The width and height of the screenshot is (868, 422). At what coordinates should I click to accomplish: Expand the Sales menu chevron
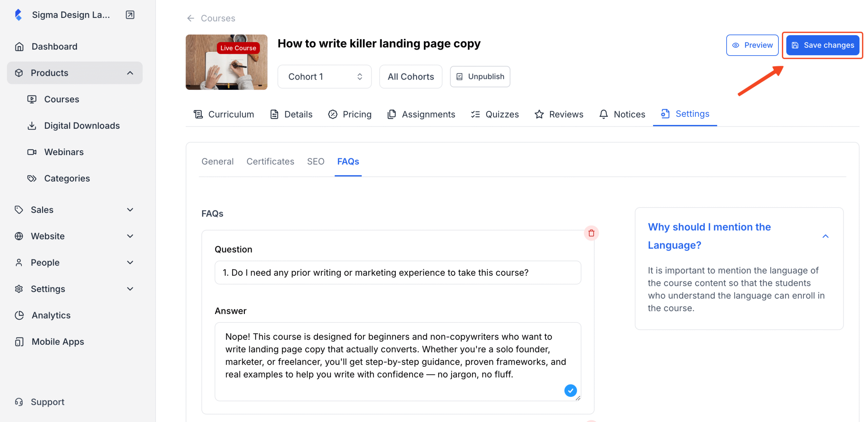coord(130,210)
